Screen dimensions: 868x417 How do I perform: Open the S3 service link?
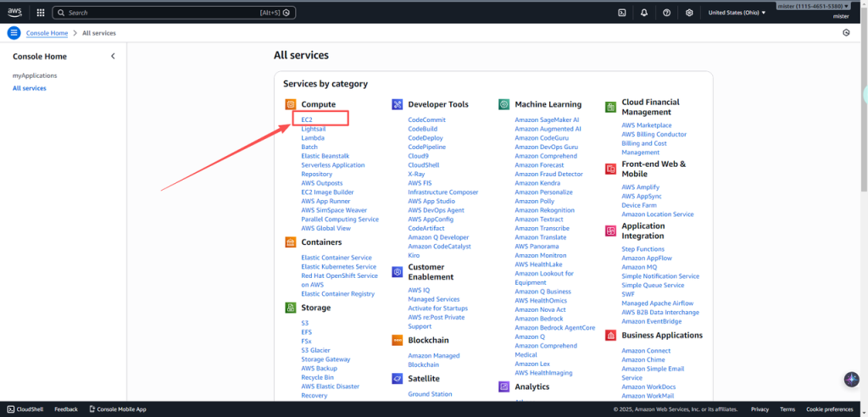305,323
